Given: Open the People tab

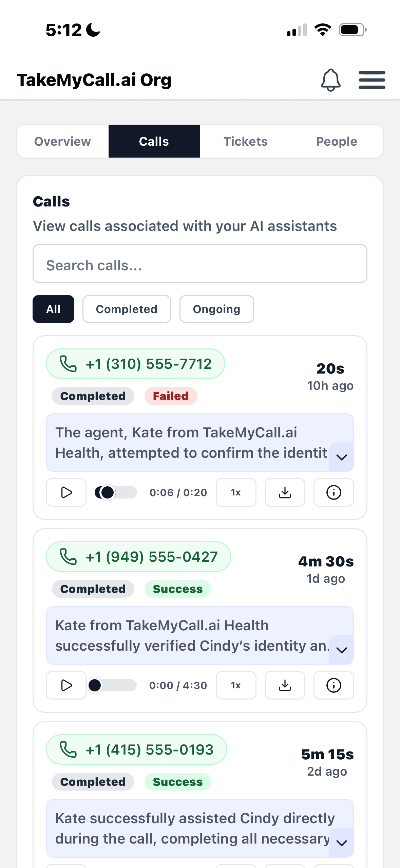Looking at the screenshot, I should coord(336,141).
